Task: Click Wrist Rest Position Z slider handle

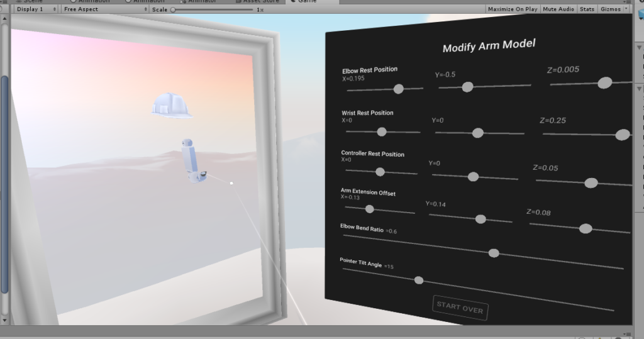Action: (623, 135)
